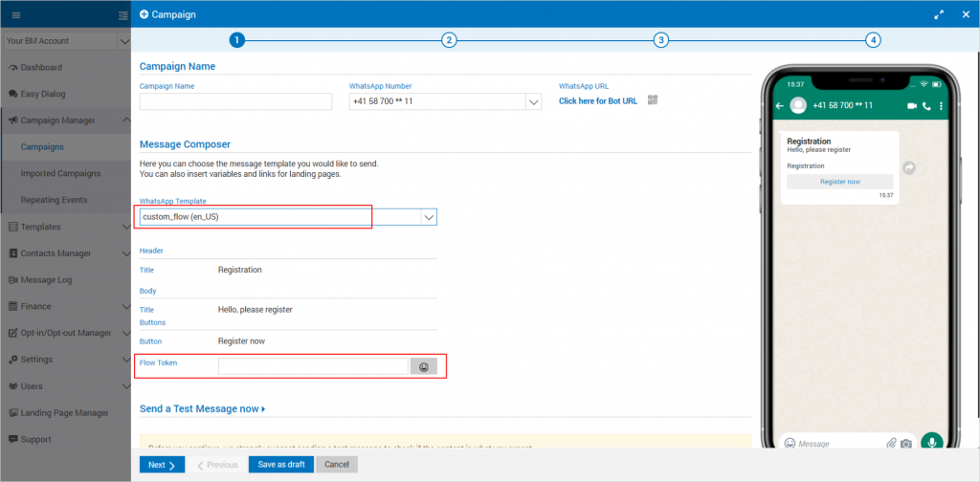Open the WhatsApp Template dropdown
Image resolution: width=980 pixels, height=482 pixels.
(x=428, y=217)
